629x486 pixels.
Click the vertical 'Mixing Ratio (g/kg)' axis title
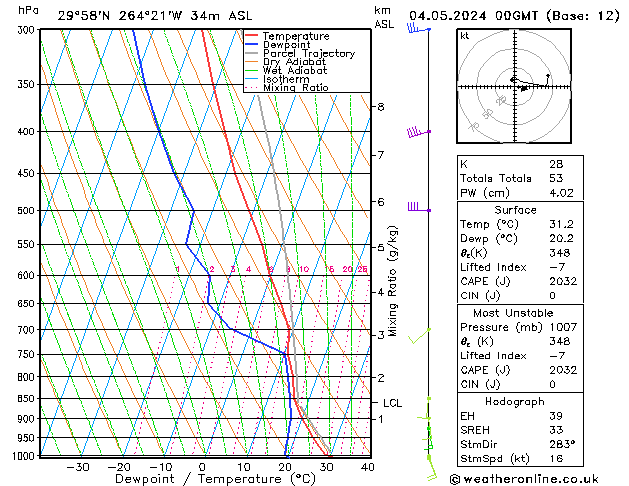pos(392,281)
